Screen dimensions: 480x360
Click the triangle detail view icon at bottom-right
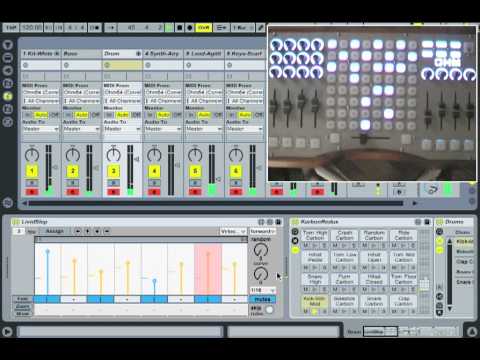(472, 332)
